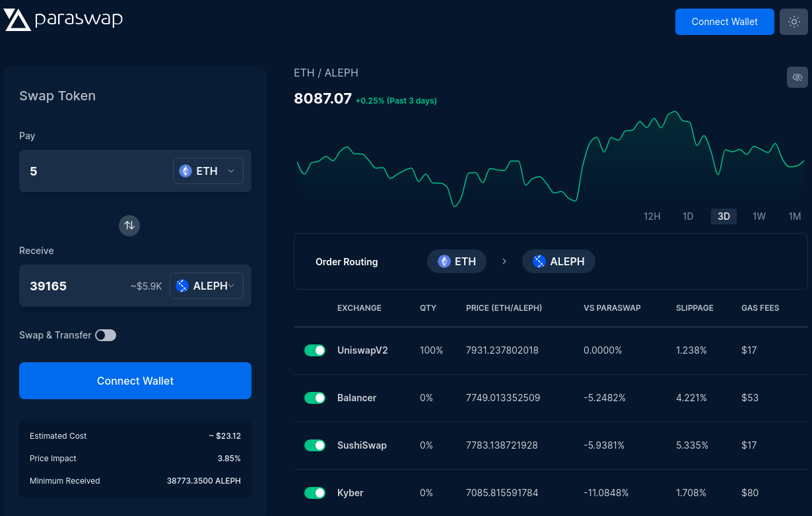Disable the UniswapV2 exchange toggle

pos(315,350)
